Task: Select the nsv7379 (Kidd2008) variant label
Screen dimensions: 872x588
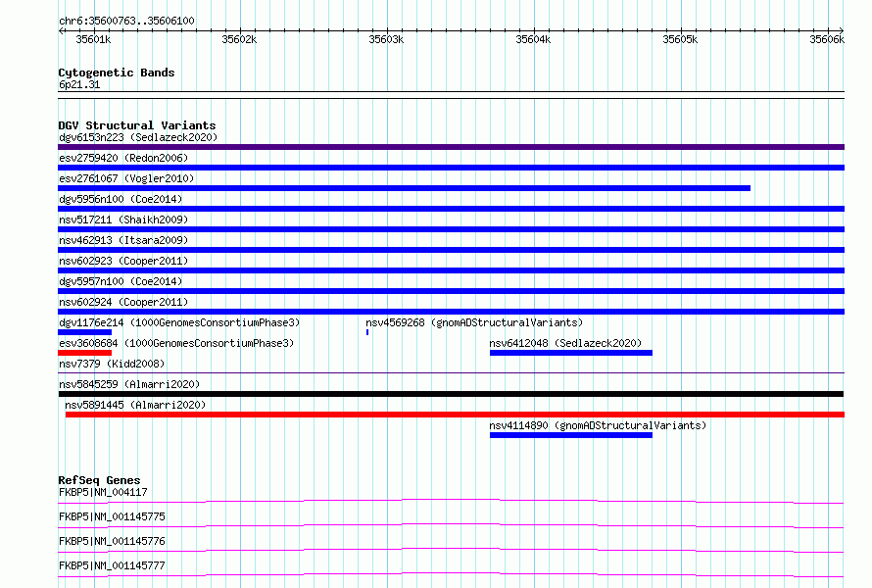Action: point(112,364)
